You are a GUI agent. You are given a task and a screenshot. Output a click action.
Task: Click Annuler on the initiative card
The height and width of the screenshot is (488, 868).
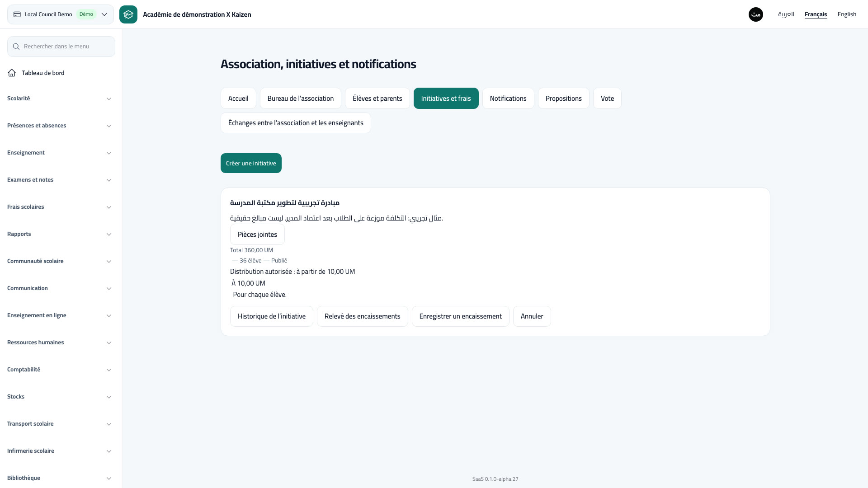532,316
